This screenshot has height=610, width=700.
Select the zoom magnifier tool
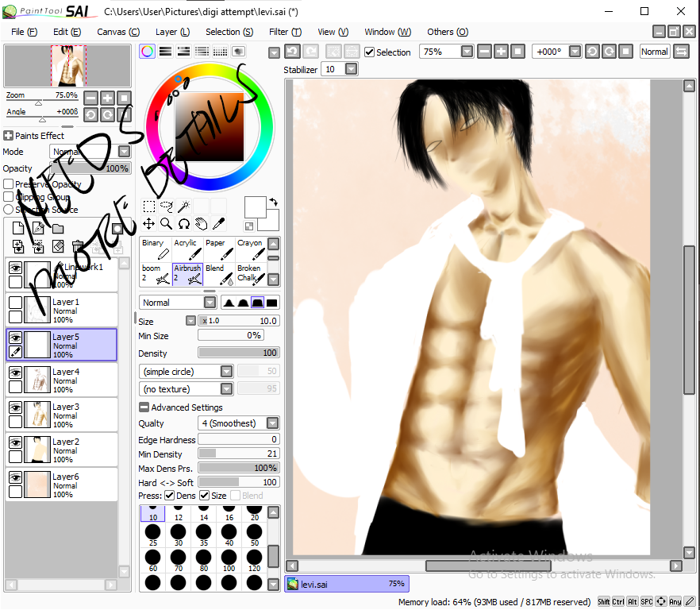(x=167, y=224)
